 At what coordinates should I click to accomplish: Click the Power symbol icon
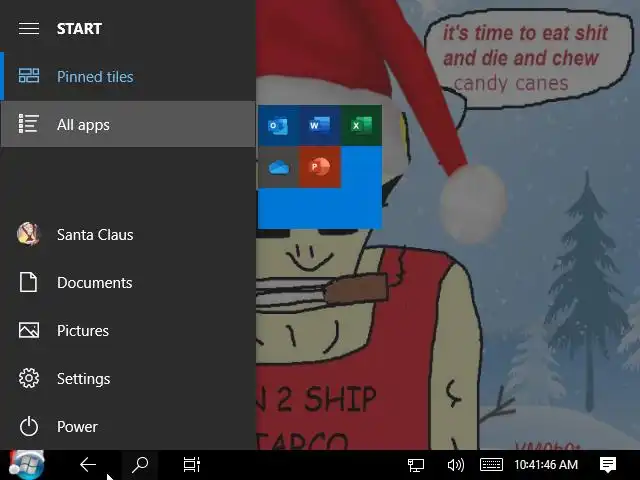[29, 427]
